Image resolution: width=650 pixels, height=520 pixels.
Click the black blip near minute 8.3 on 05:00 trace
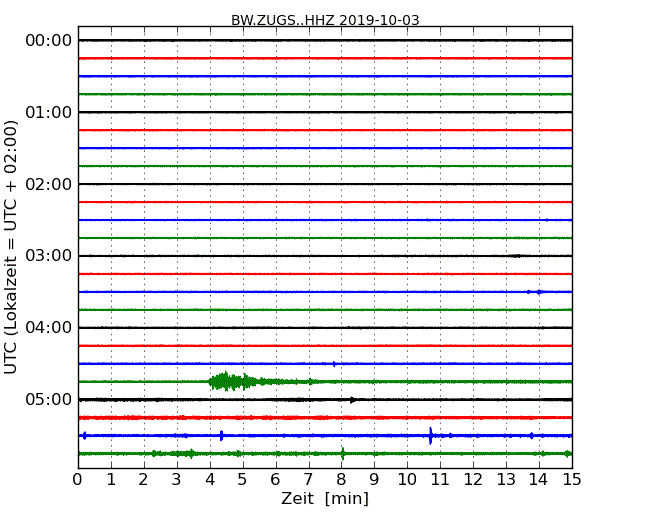pyautogui.click(x=352, y=400)
